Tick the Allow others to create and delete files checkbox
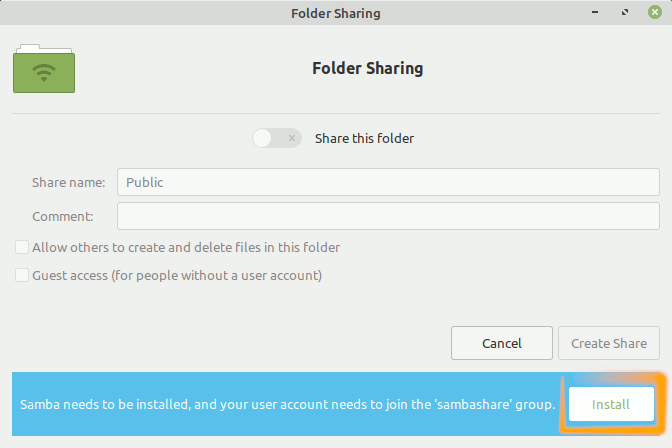The image size is (672, 448). [x=22, y=247]
